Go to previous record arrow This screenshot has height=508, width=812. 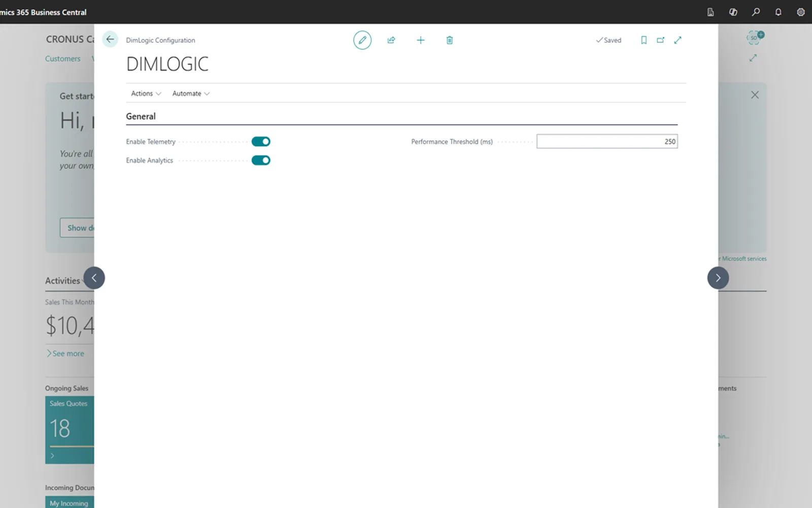pos(94,278)
